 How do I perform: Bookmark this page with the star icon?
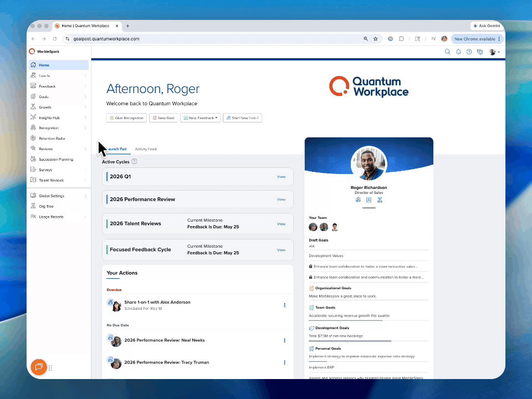point(376,39)
